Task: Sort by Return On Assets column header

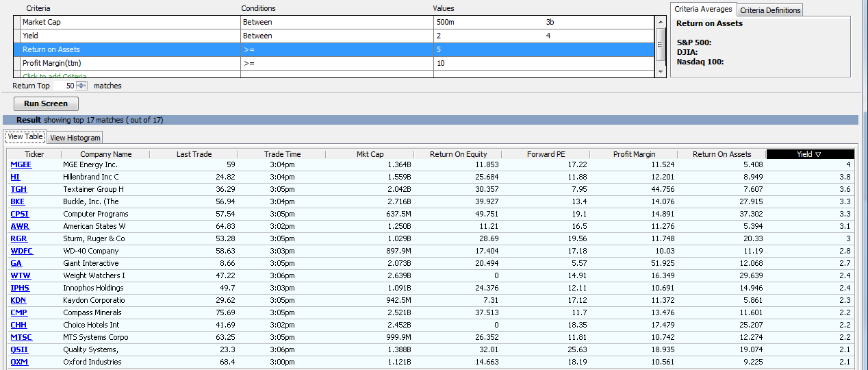Action: pos(722,154)
